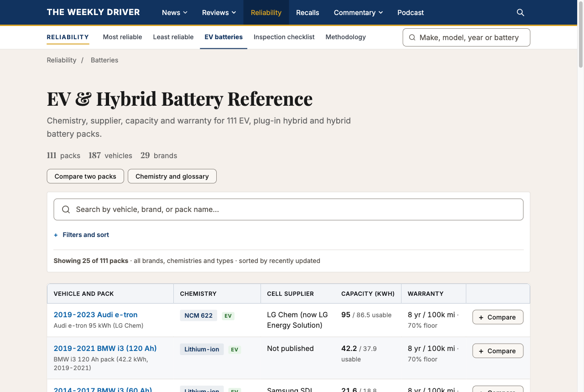The width and height of the screenshot is (584, 392).
Task: Click the Compare two packs button
Action: [x=85, y=176]
